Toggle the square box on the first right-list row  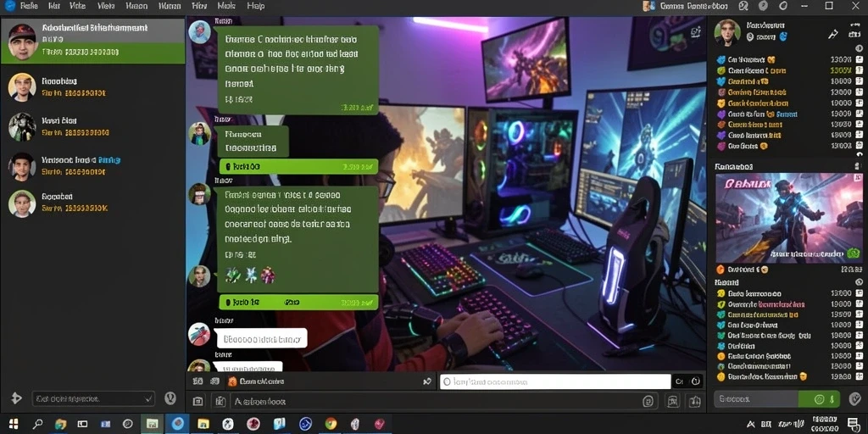860,60
